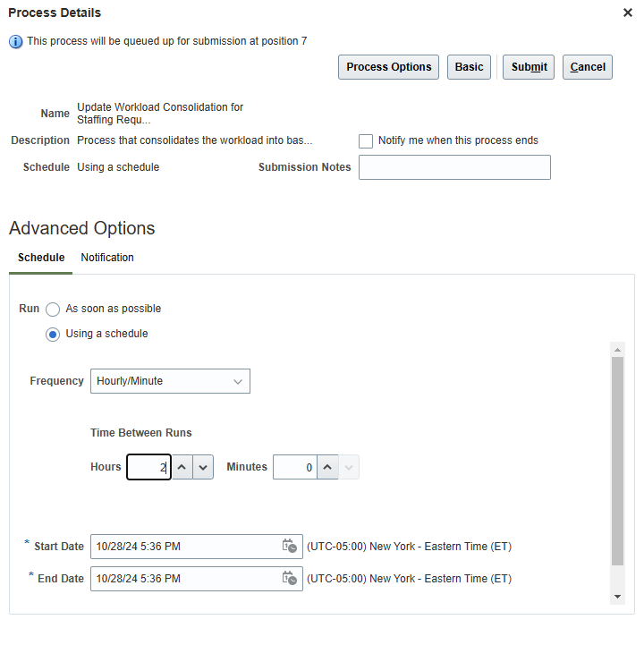Click the Submission Notes input field
The width and height of the screenshot is (644, 645).
click(454, 167)
